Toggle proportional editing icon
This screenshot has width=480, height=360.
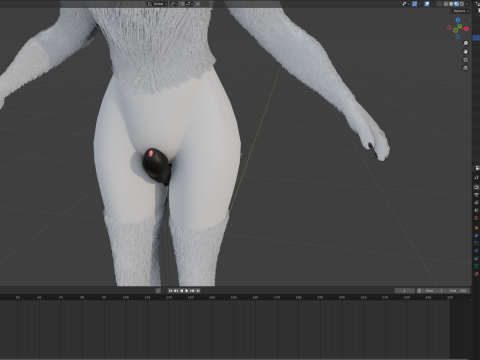(198, 4)
